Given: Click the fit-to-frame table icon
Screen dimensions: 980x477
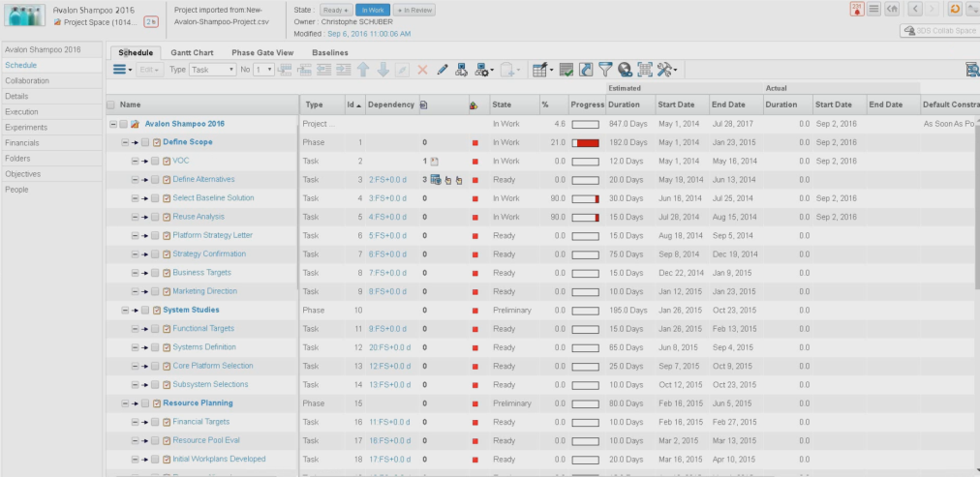Looking at the screenshot, I should click(x=644, y=70).
